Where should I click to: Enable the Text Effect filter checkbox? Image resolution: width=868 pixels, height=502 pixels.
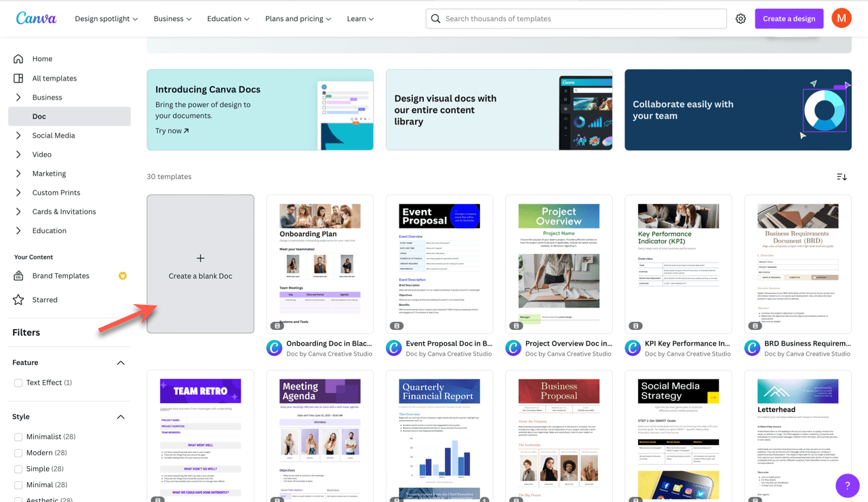pyautogui.click(x=18, y=383)
